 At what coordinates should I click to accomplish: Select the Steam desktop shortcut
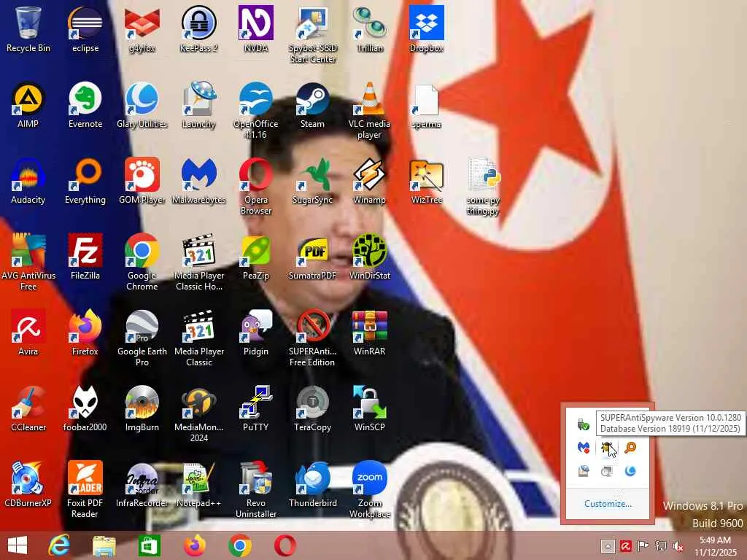(312, 105)
